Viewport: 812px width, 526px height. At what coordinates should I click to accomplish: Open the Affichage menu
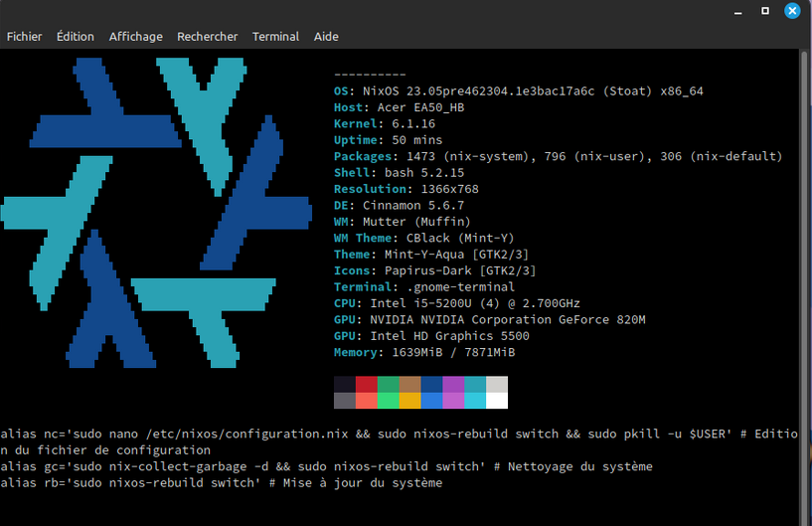(x=135, y=37)
